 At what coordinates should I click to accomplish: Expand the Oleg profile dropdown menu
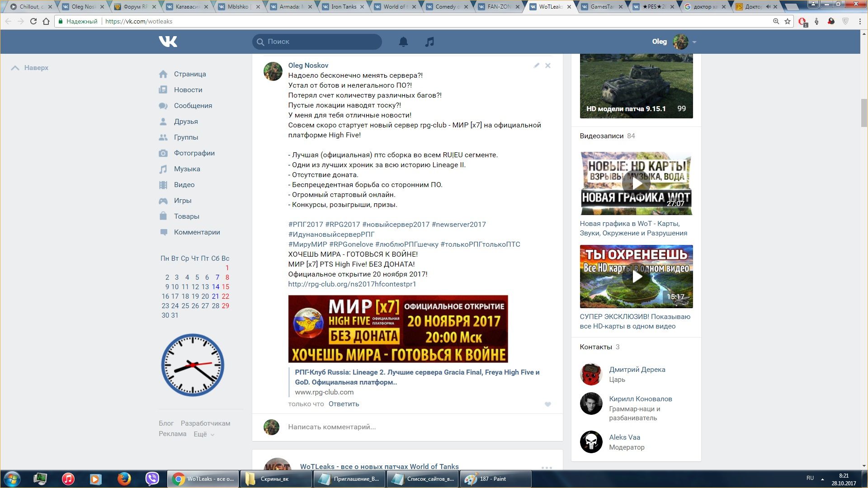[x=694, y=42]
